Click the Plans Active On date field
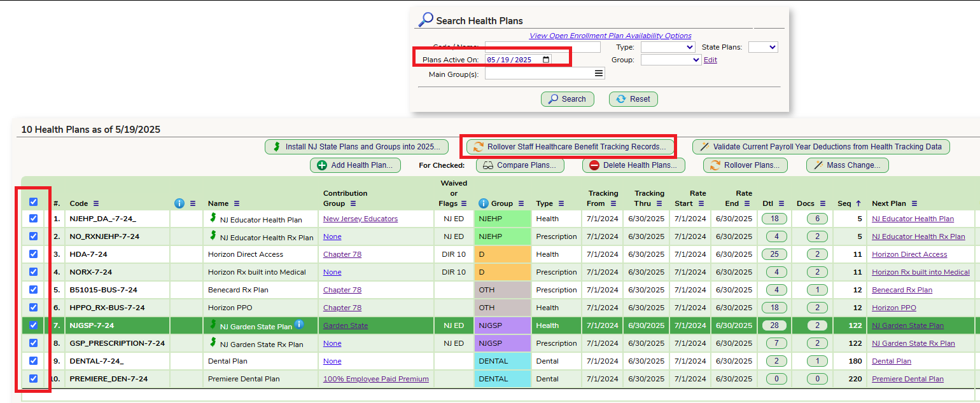980x403 pixels. [x=518, y=60]
